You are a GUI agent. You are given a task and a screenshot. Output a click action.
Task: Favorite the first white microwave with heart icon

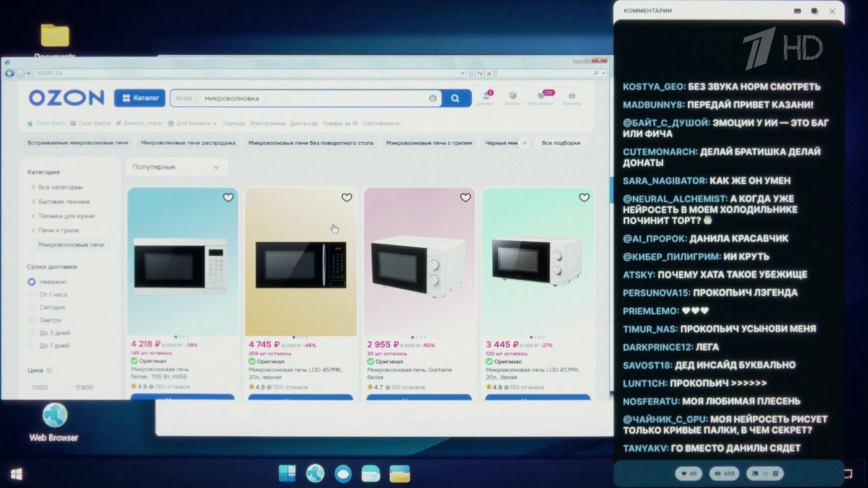[228, 197]
